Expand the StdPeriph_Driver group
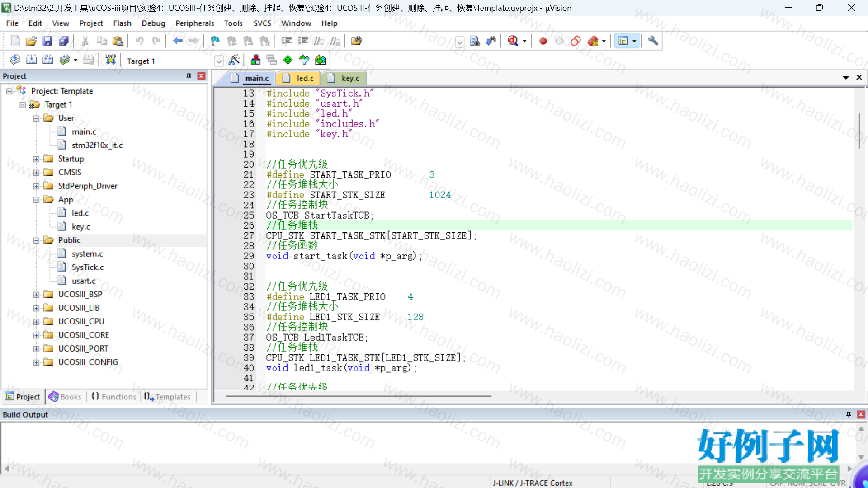The image size is (868, 488). point(36,186)
